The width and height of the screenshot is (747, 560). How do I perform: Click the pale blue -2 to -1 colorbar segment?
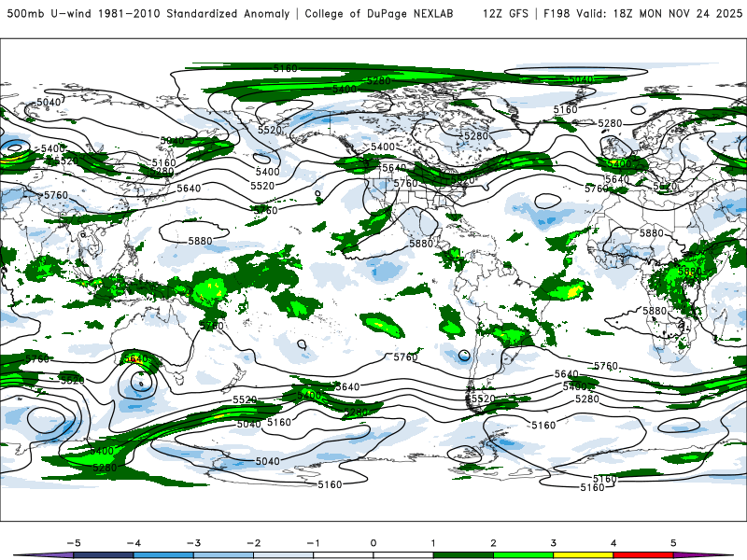[284, 555]
